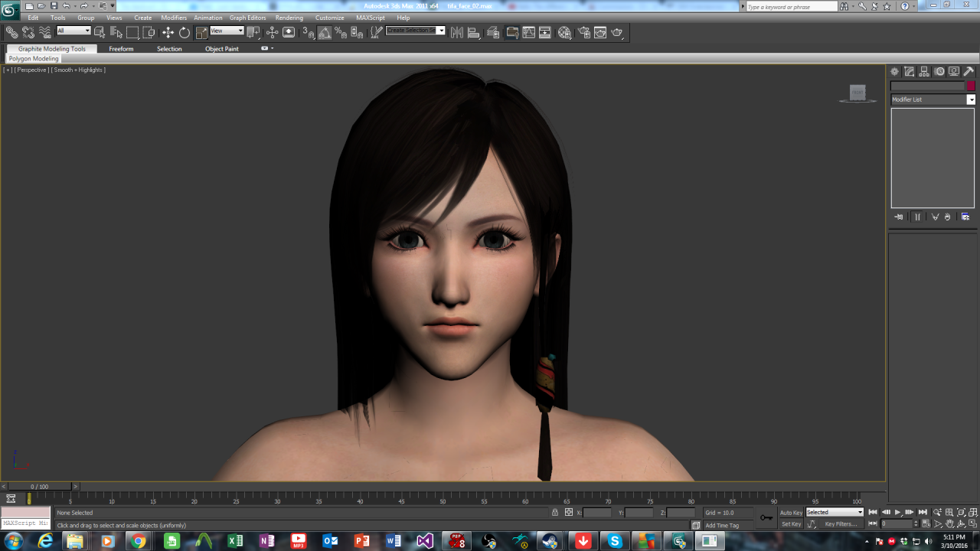Viewport: 980px width, 551px height.
Task: Toggle Pin Stack in modifier panel
Action: [x=898, y=217]
